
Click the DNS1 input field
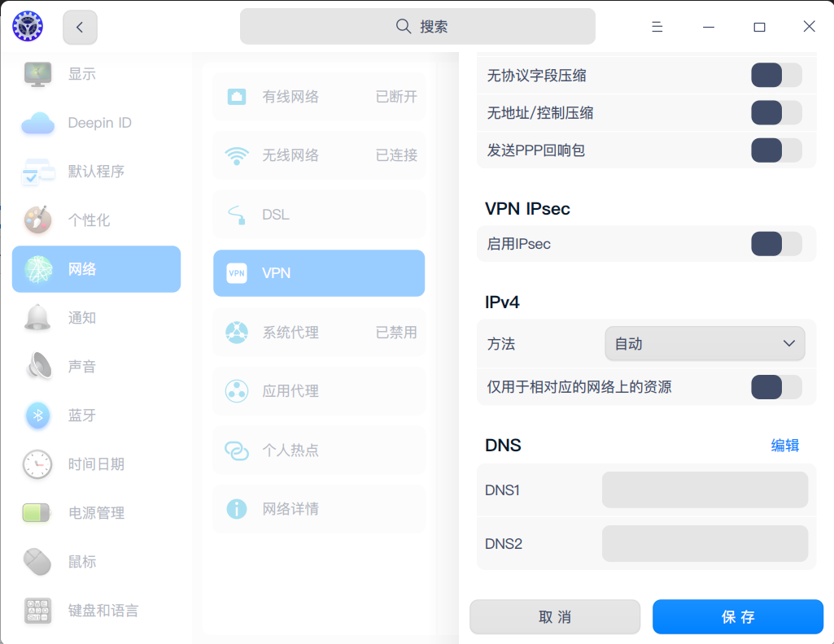pyautogui.click(x=705, y=490)
